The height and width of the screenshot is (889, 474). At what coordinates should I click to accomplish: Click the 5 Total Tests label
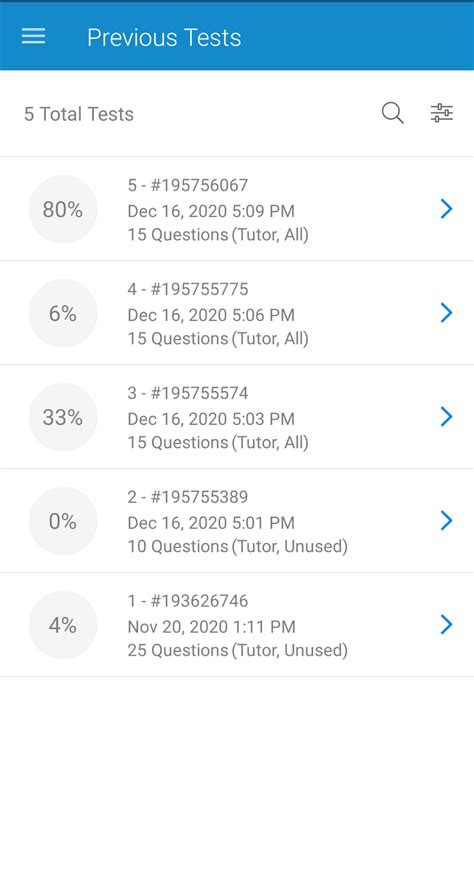tap(79, 114)
